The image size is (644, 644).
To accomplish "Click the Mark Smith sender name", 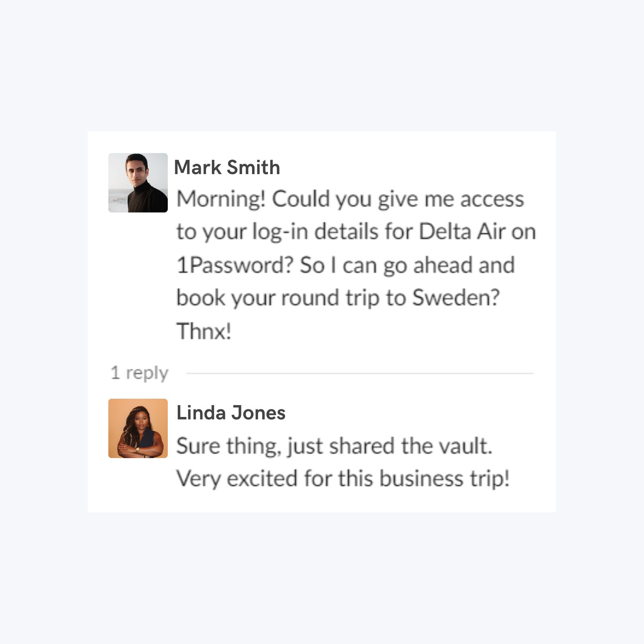I will [x=227, y=167].
